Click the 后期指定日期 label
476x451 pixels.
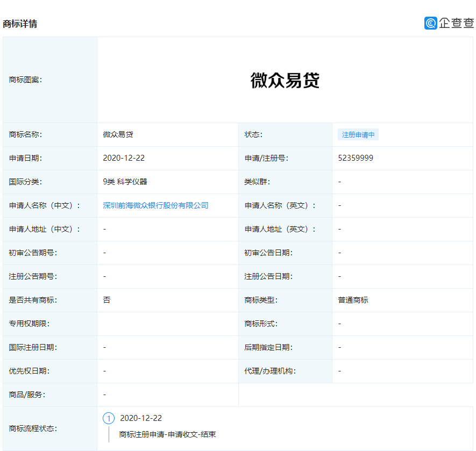click(x=268, y=347)
